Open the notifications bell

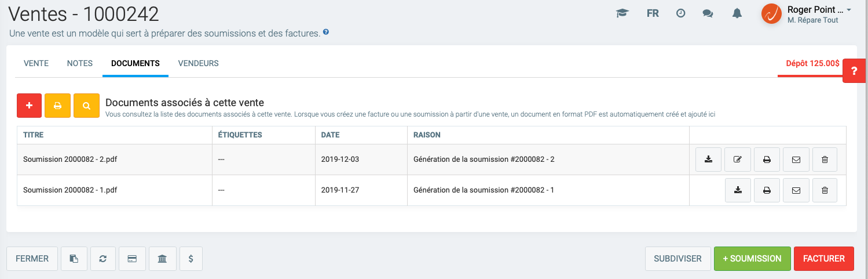click(x=737, y=14)
